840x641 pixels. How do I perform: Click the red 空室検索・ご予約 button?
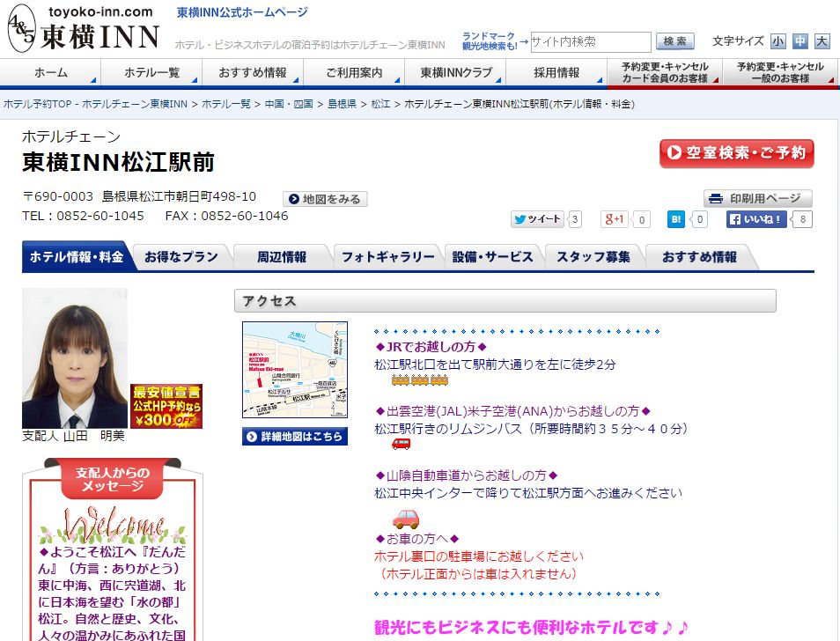click(737, 154)
